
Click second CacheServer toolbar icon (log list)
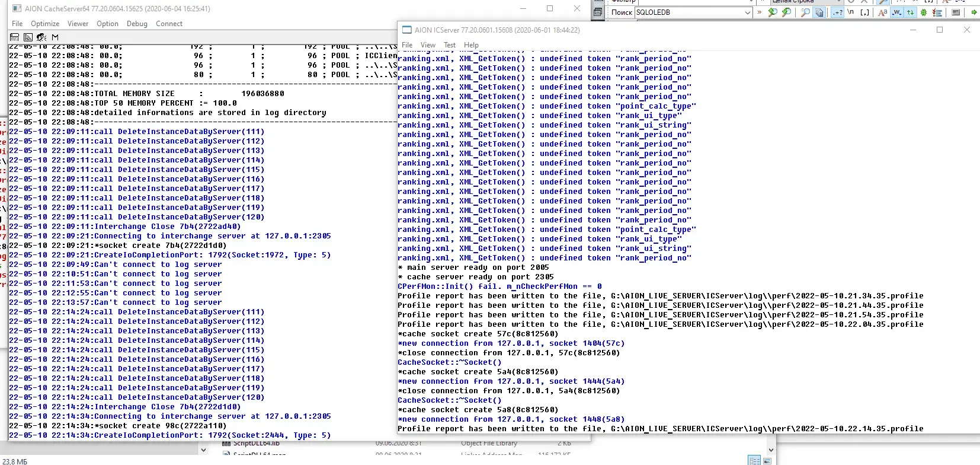point(28,37)
